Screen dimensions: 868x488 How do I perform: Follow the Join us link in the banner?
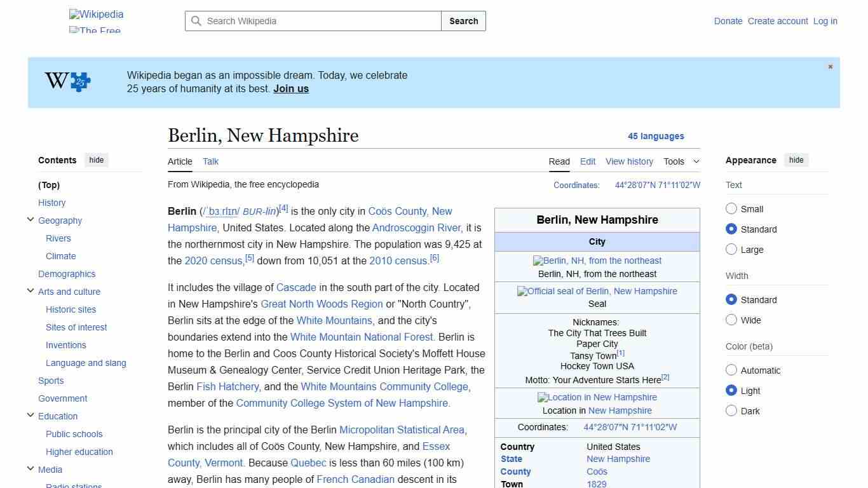pyautogui.click(x=290, y=88)
